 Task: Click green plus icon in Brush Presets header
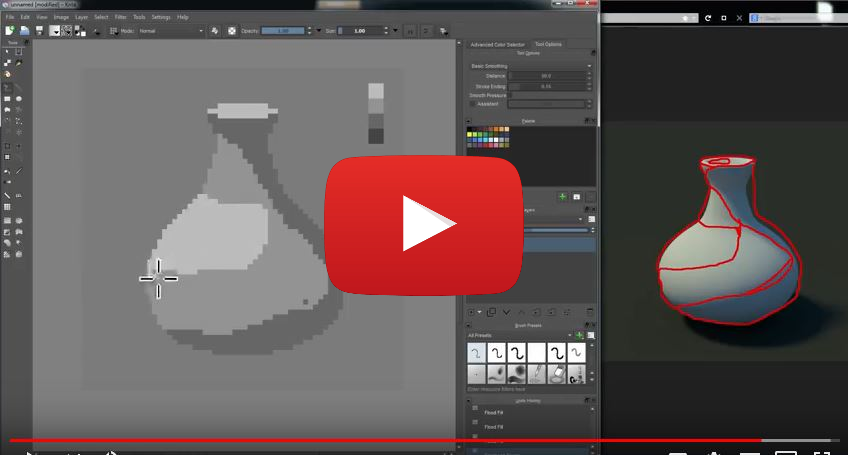pyautogui.click(x=579, y=335)
